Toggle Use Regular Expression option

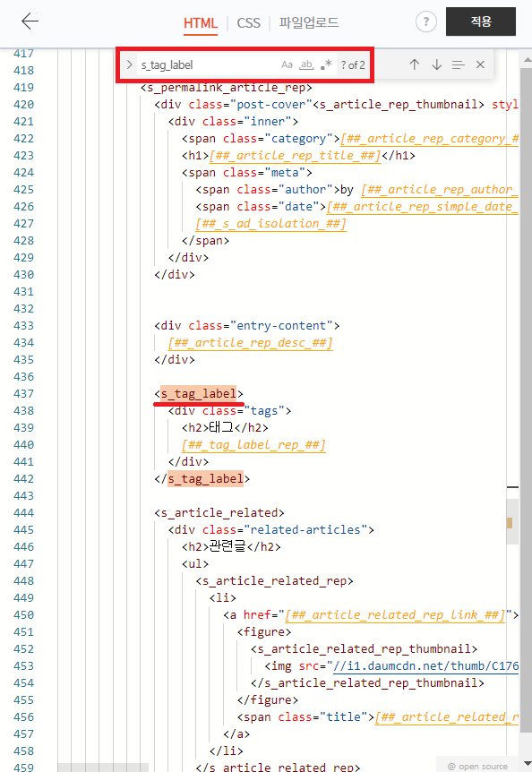tap(326, 64)
